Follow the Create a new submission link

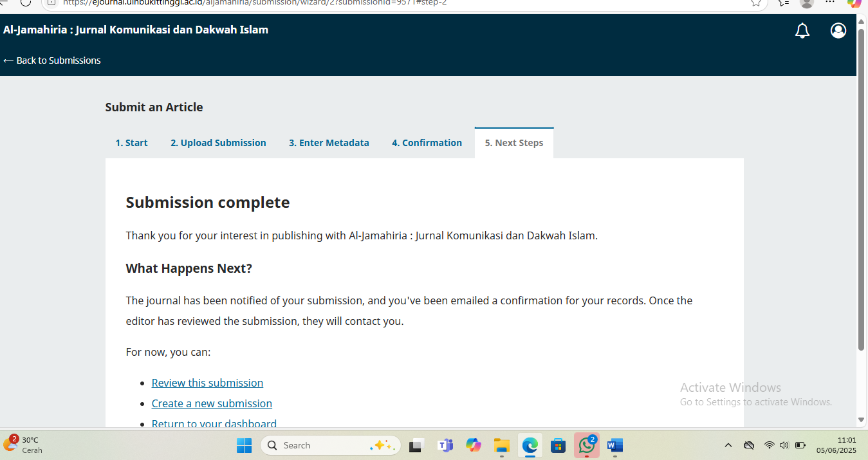tap(212, 403)
